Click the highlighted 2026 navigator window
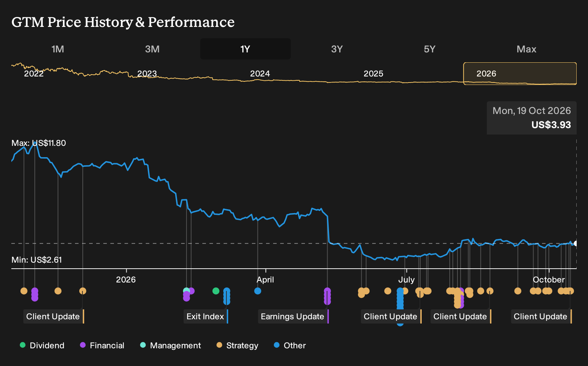This screenshot has height=366, width=588. coord(520,74)
